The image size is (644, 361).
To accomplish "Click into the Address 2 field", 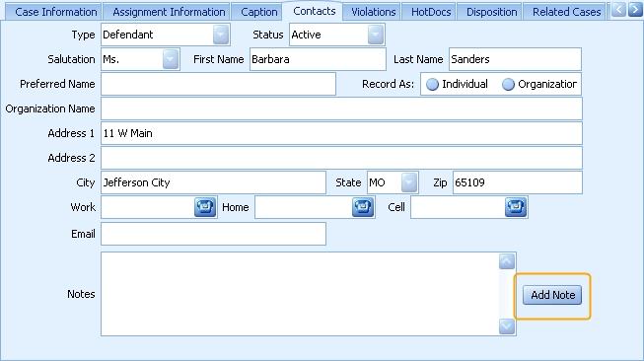I will (341, 158).
